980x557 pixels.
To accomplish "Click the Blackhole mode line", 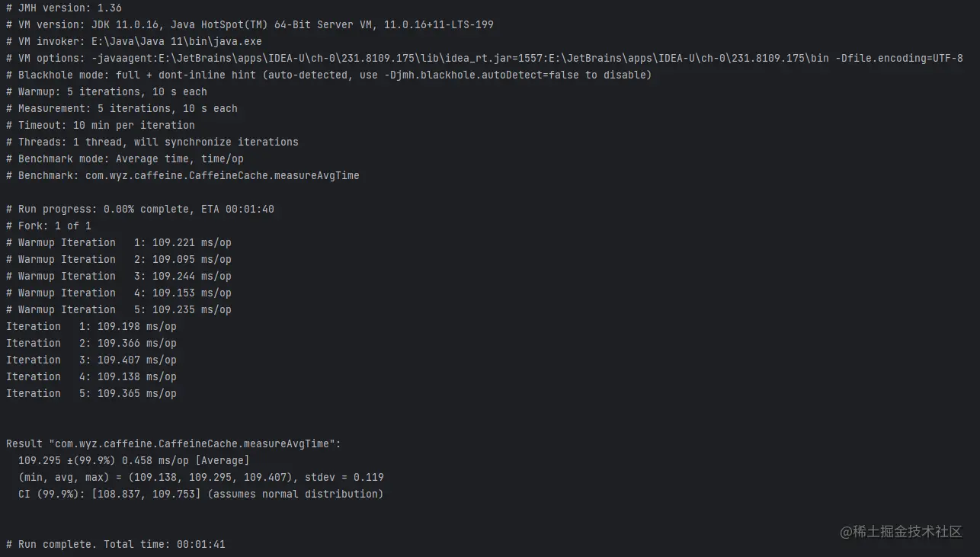I will pyautogui.click(x=329, y=75).
